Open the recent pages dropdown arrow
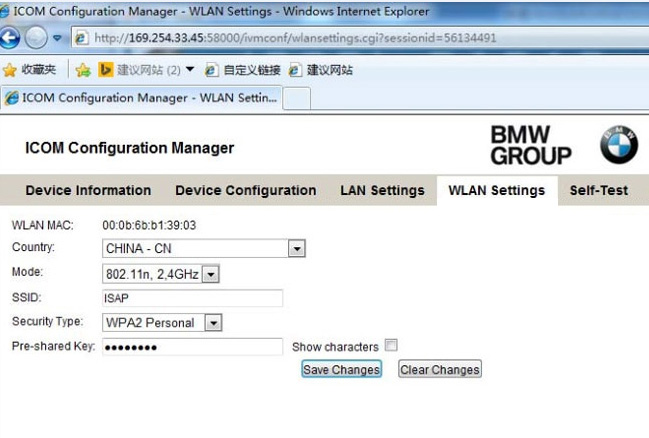Image resolution: width=649 pixels, height=438 pixels. [58, 38]
